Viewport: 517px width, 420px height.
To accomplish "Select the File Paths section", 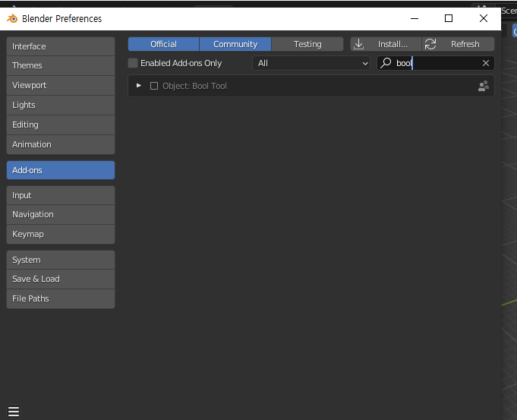I will pyautogui.click(x=61, y=299).
